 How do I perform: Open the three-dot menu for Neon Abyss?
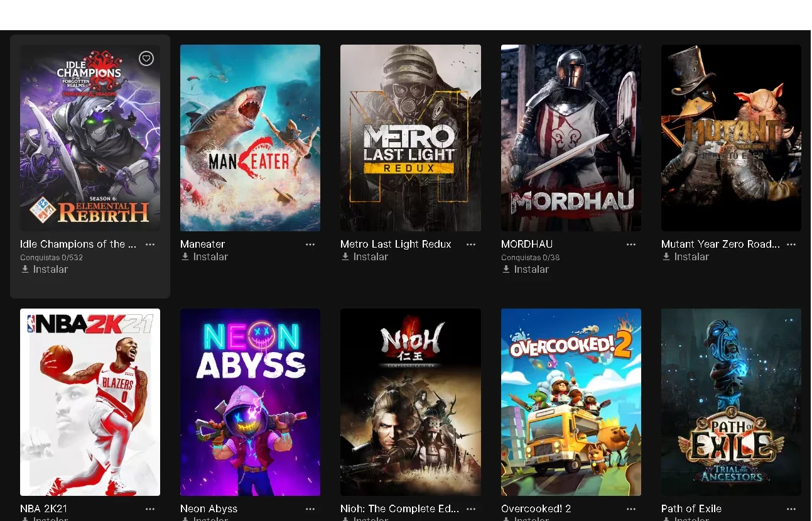[x=310, y=509]
